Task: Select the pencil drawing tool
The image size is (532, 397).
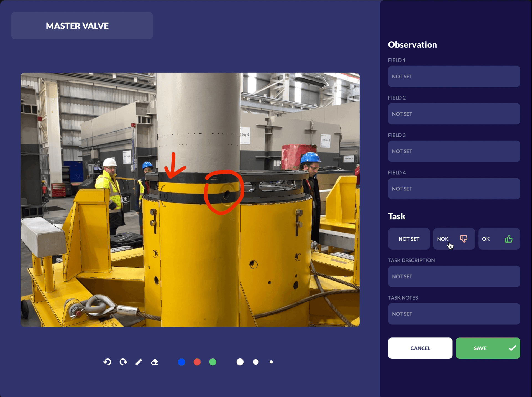Action: (x=139, y=362)
